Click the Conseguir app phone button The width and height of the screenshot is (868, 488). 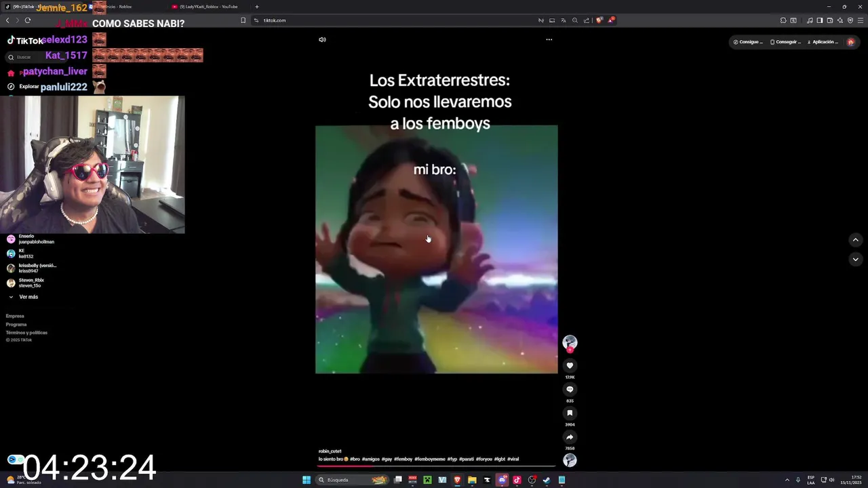click(785, 42)
